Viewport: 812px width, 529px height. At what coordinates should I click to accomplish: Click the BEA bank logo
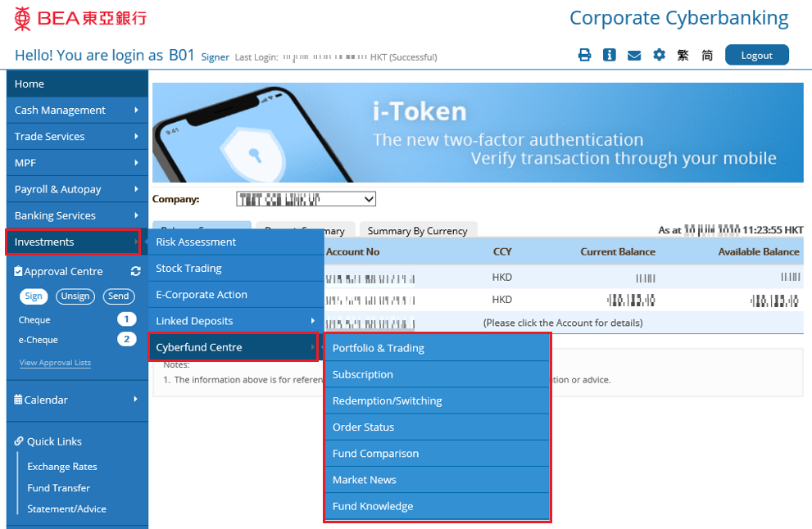80,19
